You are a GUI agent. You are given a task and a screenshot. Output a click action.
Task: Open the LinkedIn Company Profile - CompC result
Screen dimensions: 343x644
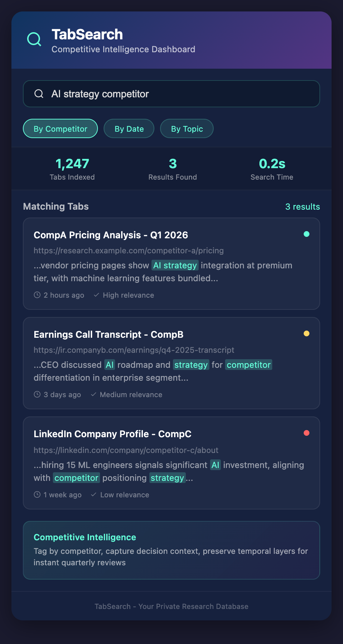113,434
